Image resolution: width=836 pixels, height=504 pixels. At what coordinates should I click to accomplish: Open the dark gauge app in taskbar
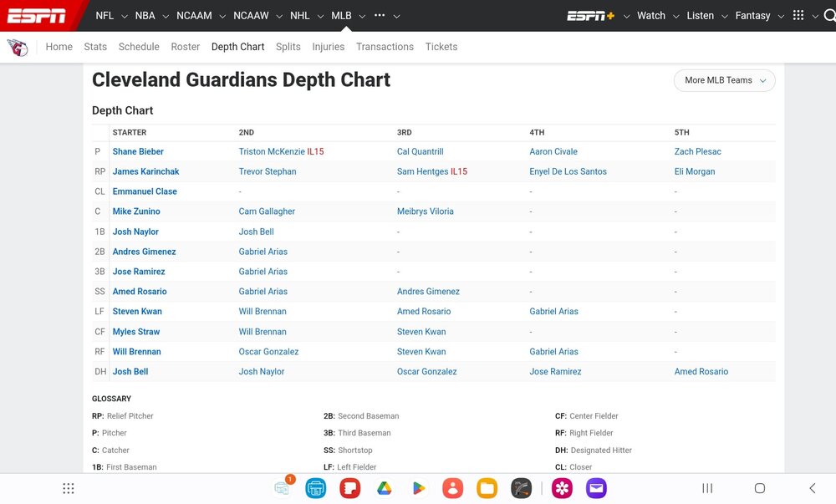pos(521,489)
